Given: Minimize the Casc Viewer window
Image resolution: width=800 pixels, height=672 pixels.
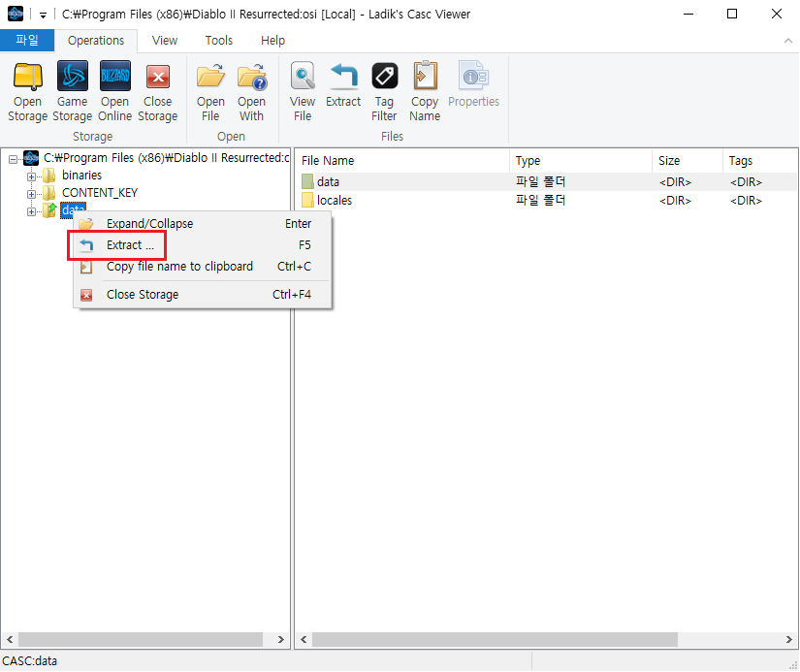Looking at the screenshot, I should click(x=688, y=14).
